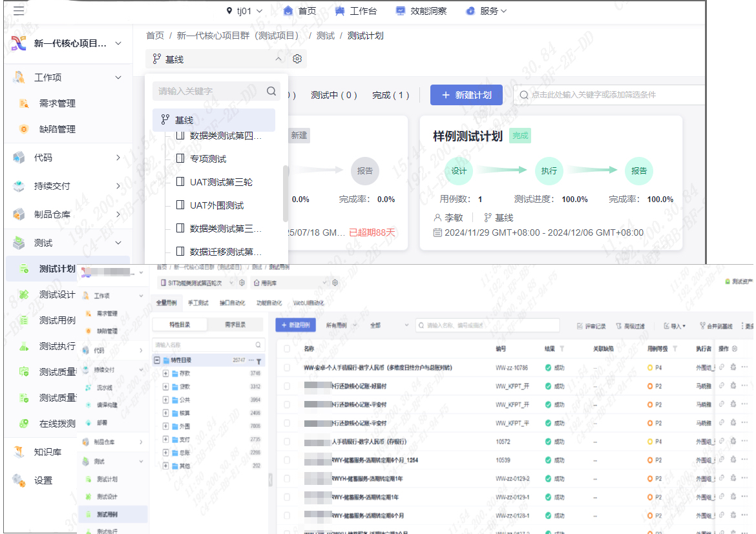Image resolution: width=756 pixels, height=534 pixels.
Task: Click the green 报告 circle in 样例测试计划
Action: click(639, 171)
